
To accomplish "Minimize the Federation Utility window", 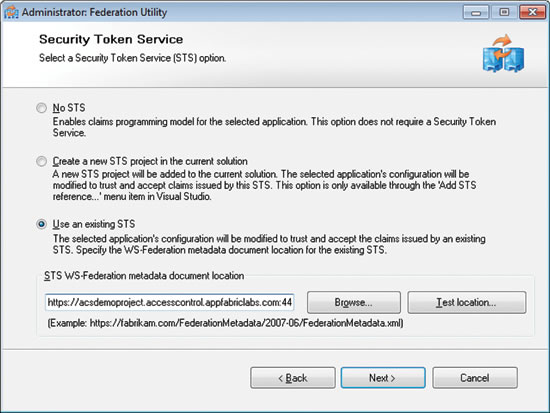I will point(476,12).
